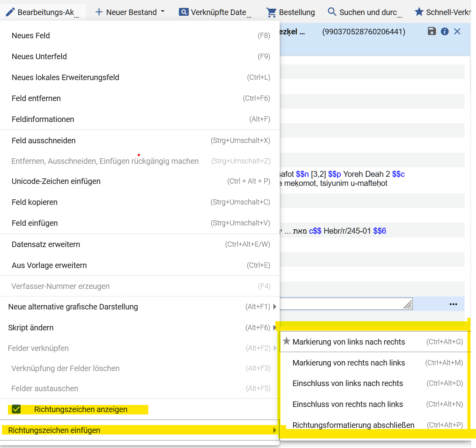
Task: Choose Feld kopieren menu entry
Action: [x=35, y=202]
